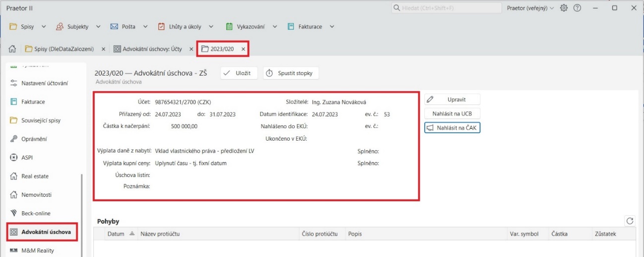Expand the Spisy menu dropdown
644x257 pixels.
[44, 27]
